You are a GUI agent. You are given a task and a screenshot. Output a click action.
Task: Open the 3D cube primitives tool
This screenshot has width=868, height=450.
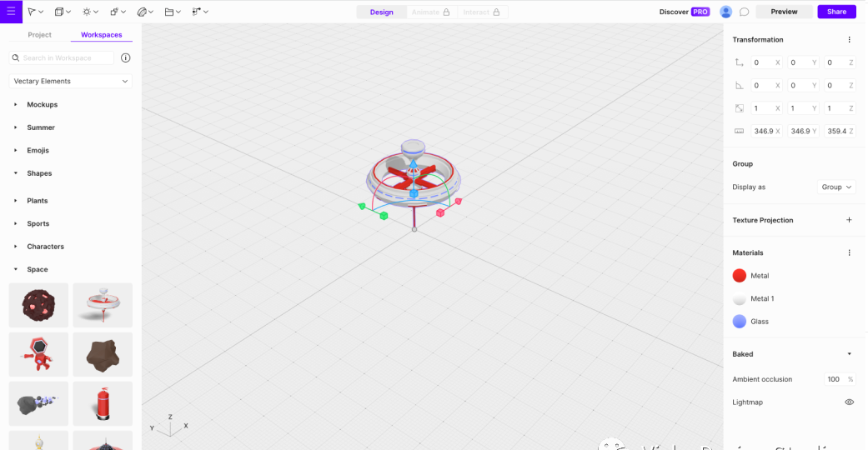59,12
